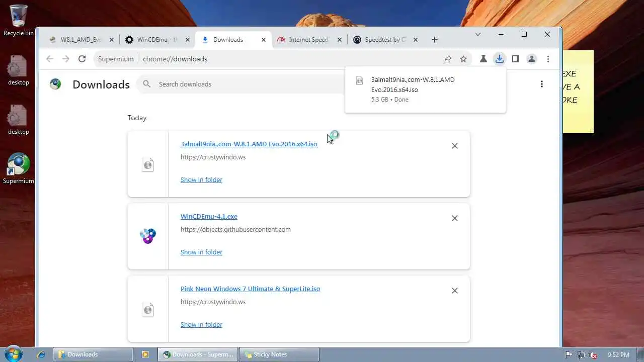The height and width of the screenshot is (362, 644).
Task: Expand the tab search chevron
Action: coord(478,34)
